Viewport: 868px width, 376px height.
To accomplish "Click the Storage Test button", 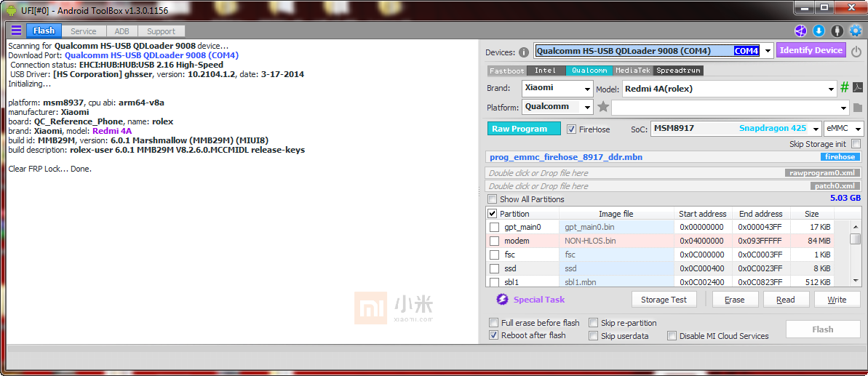I will pyautogui.click(x=664, y=300).
